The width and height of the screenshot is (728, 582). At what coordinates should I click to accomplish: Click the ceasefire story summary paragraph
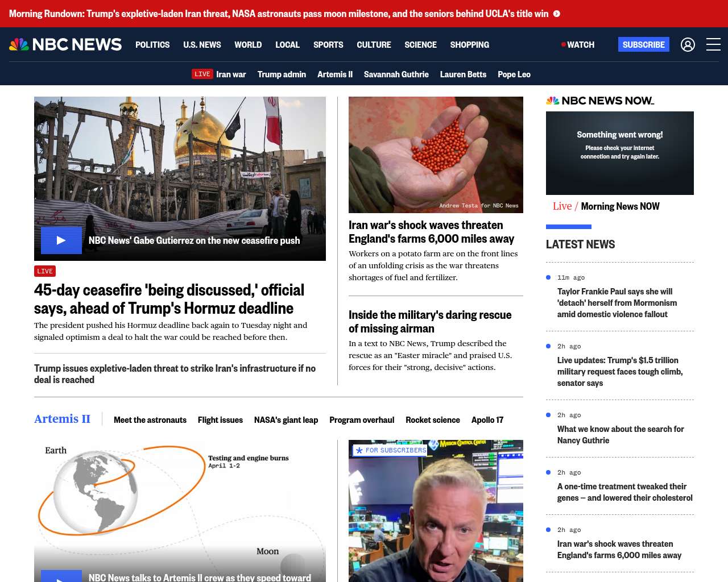[x=171, y=331]
